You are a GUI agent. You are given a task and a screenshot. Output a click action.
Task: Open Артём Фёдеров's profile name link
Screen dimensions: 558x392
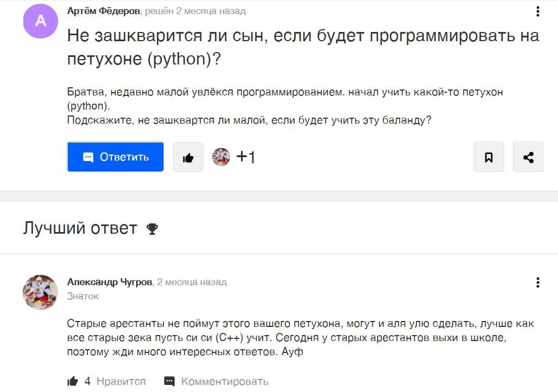(x=104, y=11)
